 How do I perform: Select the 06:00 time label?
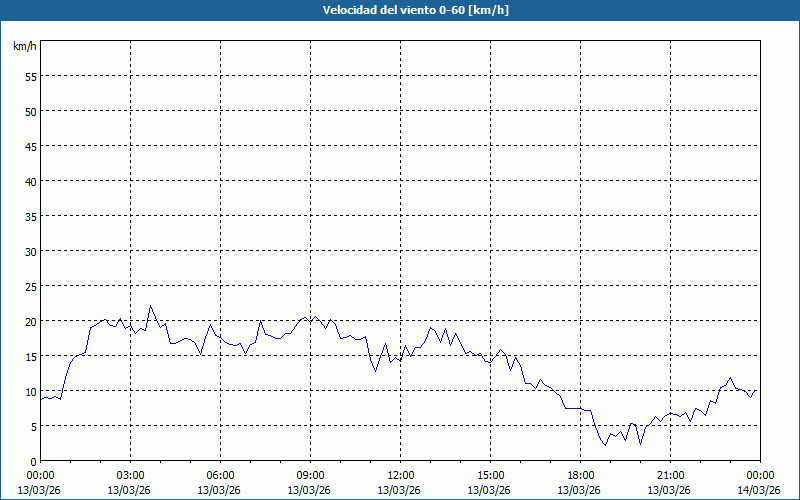pyautogui.click(x=221, y=475)
